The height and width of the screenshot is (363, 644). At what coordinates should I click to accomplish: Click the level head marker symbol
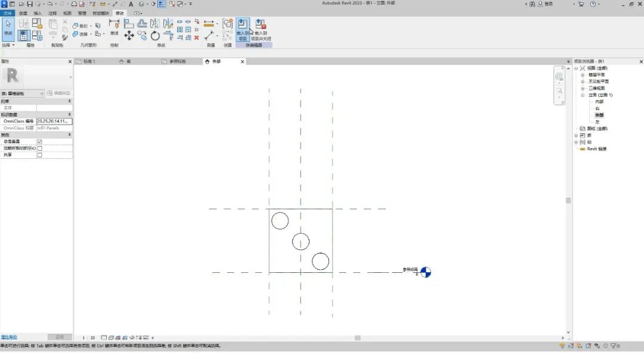[426, 272]
